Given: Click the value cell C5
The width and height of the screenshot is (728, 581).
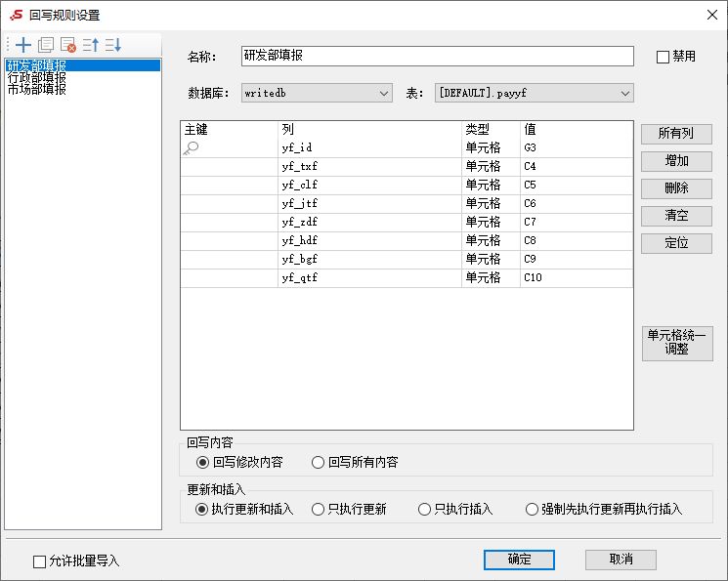Looking at the screenshot, I should [x=577, y=186].
